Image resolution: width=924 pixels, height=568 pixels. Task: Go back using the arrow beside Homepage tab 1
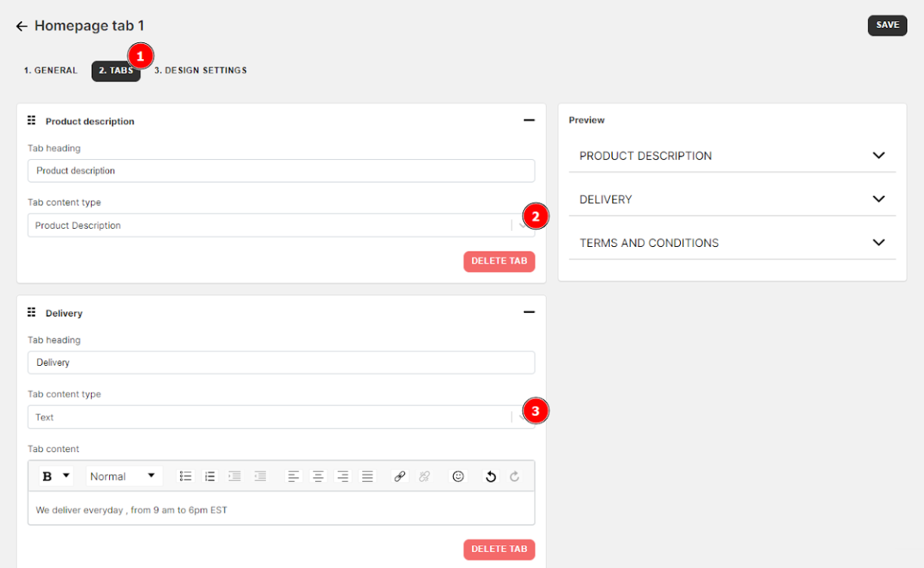21,27
